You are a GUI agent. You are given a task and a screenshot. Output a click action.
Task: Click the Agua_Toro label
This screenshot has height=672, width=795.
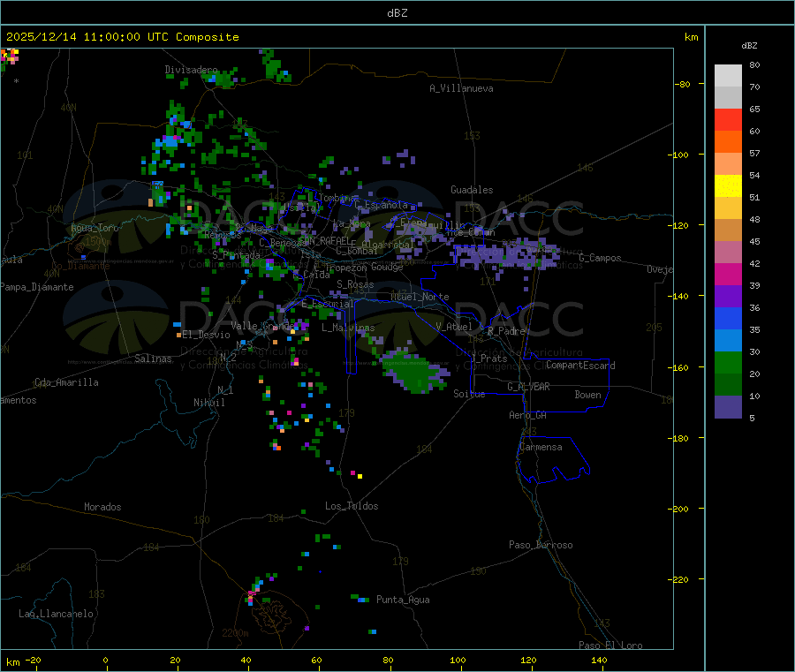point(95,228)
